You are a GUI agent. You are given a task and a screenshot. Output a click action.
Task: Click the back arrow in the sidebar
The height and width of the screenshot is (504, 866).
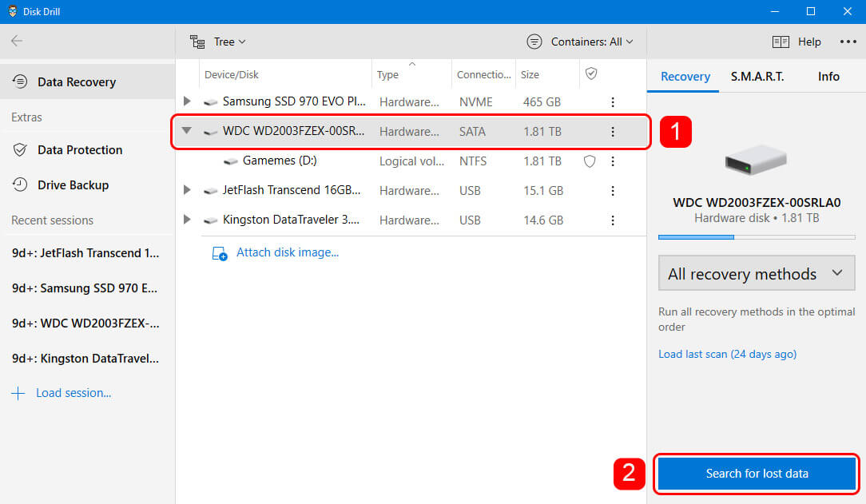pos(17,41)
